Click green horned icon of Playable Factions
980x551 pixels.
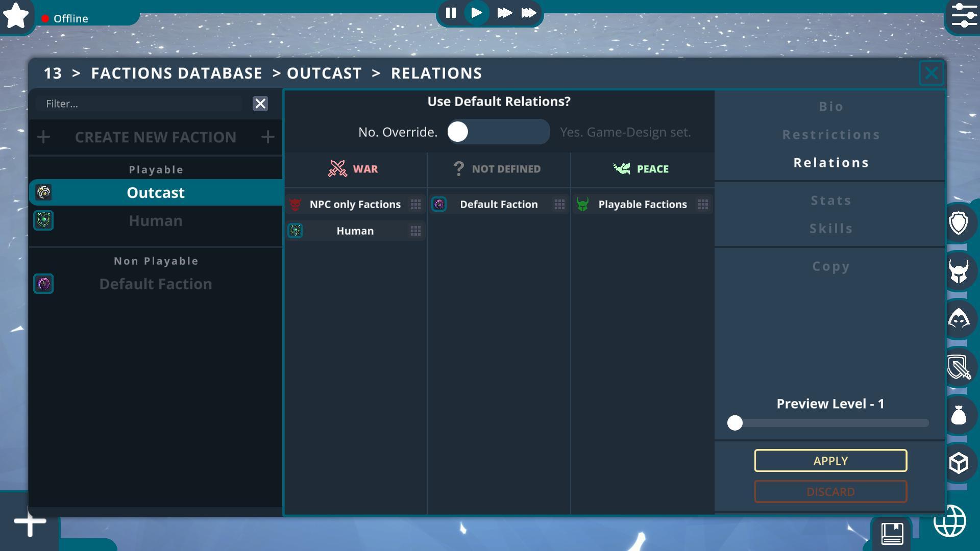click(x=582, y=205)
